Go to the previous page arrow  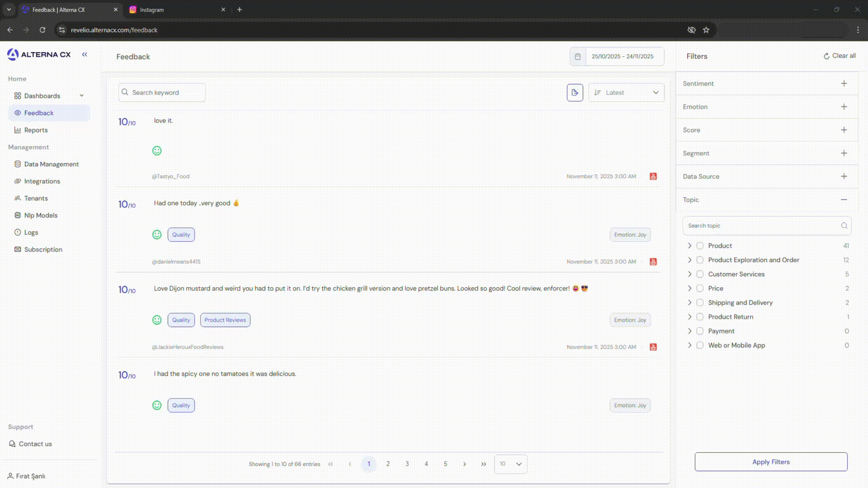click(x=349, y=464)
